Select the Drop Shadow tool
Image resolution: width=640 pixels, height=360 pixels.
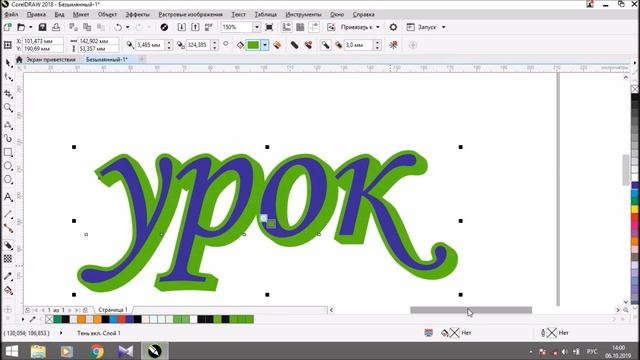coord(8,245)
